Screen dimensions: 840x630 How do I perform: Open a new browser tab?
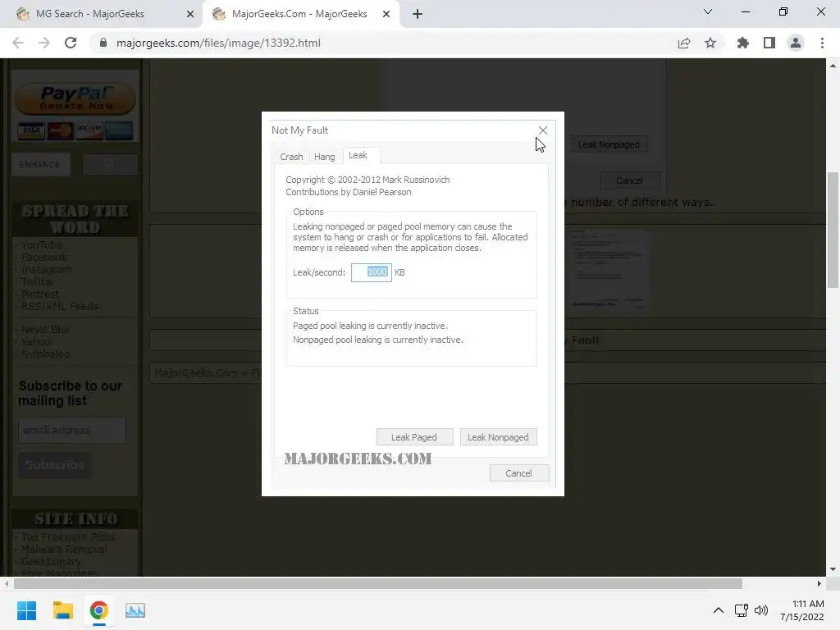click(418, 14)
